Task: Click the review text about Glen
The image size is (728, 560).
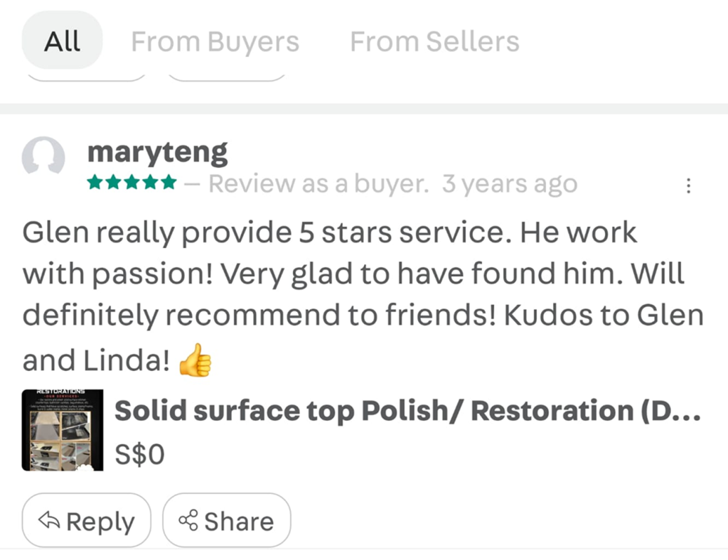Action: pyautogui.click(x=363, y=295)
